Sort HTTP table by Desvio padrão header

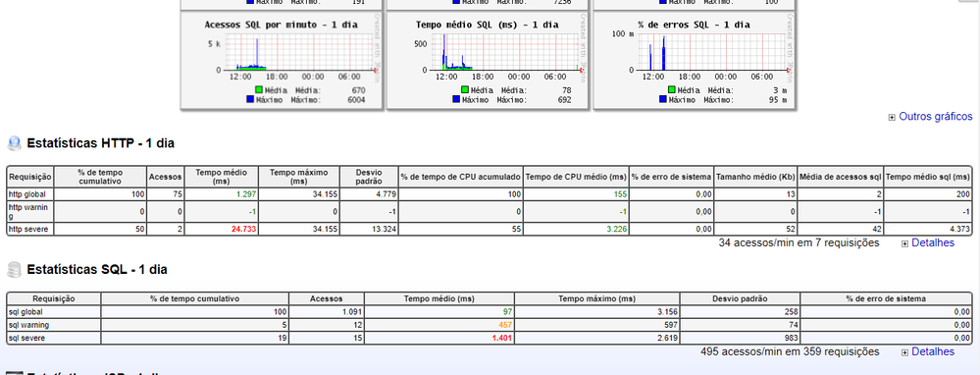[x=370, y=177]
